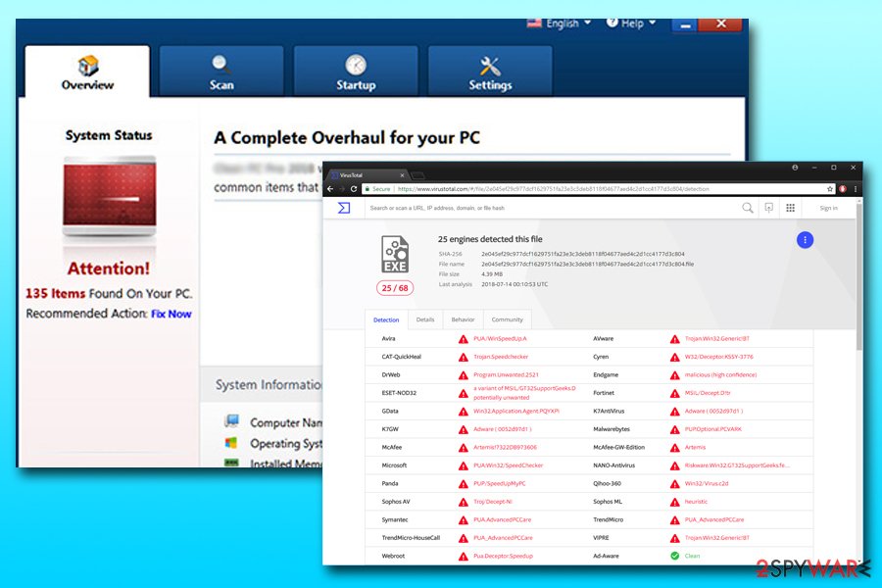Click the browser back arrow
882x588 pixels.
click(x=330, y=189)
